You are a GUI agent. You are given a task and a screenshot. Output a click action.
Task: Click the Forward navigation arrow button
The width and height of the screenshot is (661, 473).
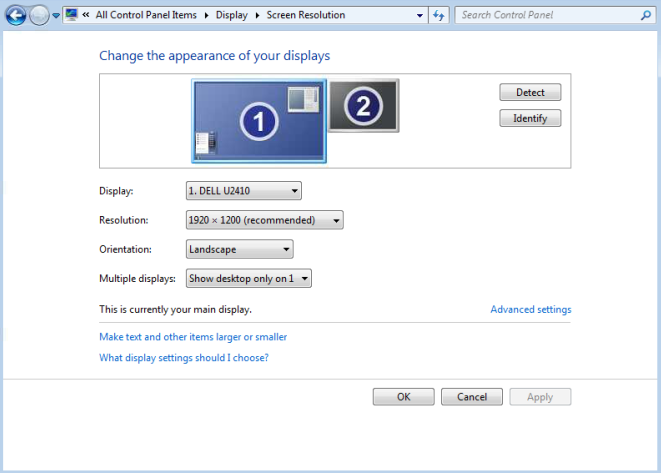point(39,16)
